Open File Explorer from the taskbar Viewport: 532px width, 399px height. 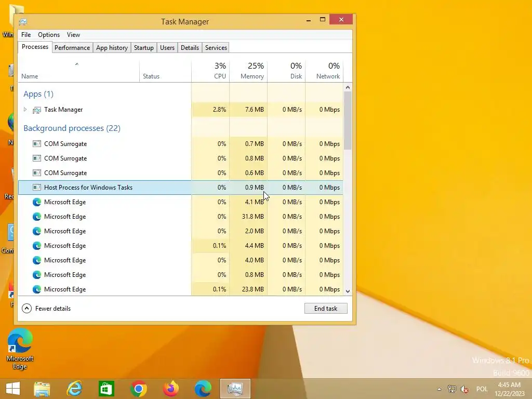point(42,389)
